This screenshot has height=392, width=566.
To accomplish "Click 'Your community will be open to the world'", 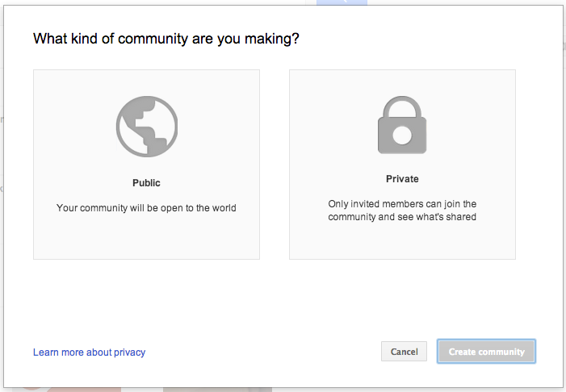I will pyautogui.click(x=146, y=208).
